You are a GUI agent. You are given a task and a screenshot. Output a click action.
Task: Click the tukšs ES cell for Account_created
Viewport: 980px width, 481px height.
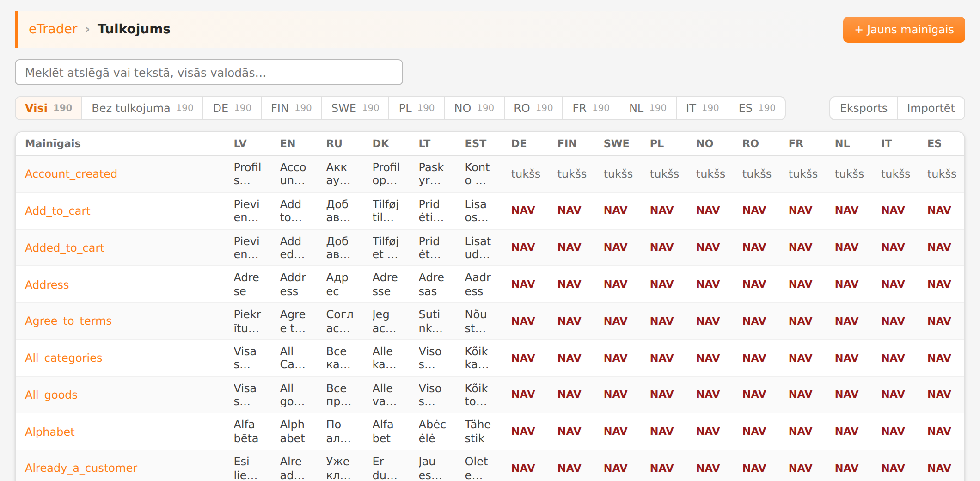942,174
